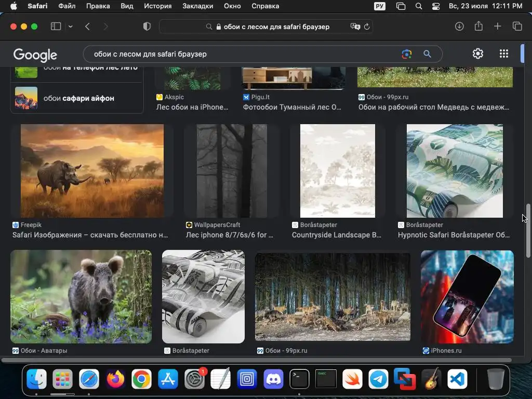Open the Справка menu
The image size is (532, 399).
[265, 6]
